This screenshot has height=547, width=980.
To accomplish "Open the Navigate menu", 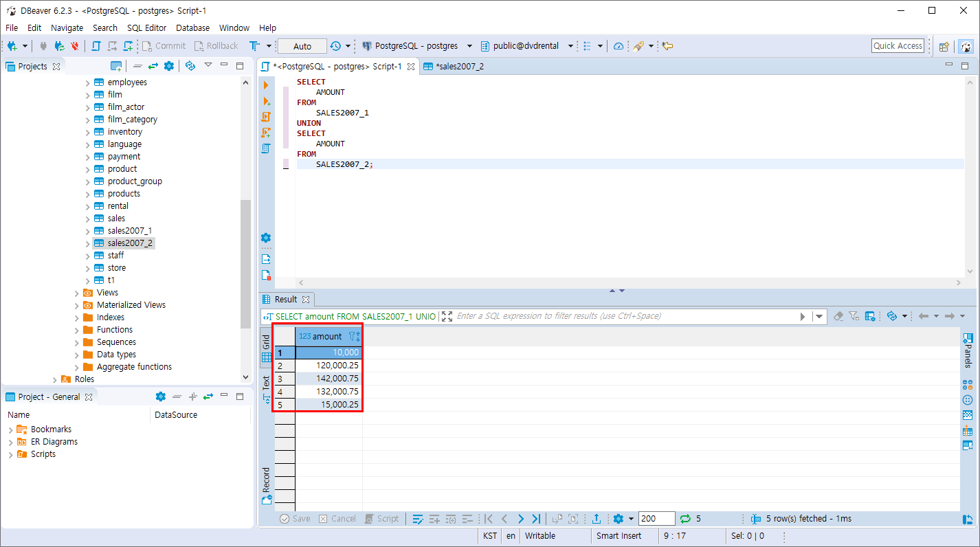I will (67, 28).
